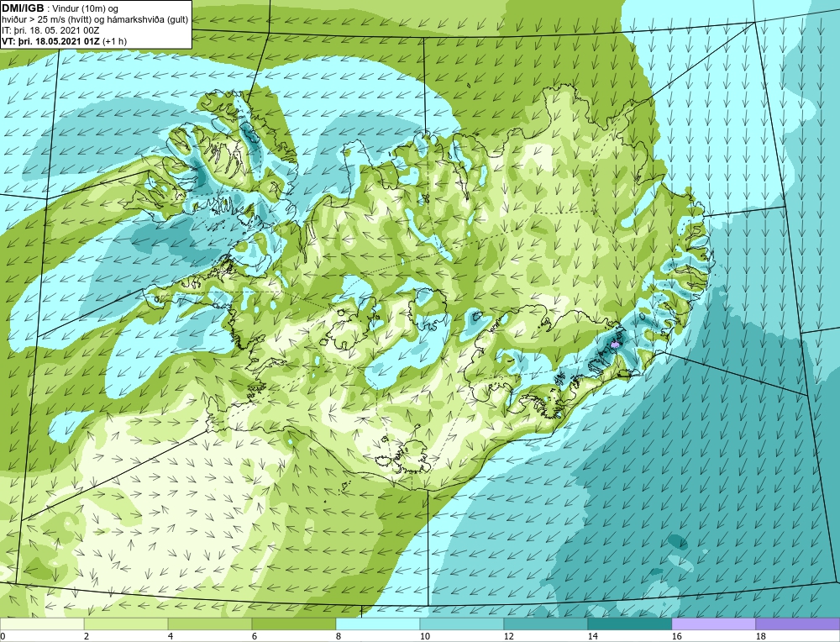
Task: Click the legend label '14'
Action: pyautogui.click(x=593, y=636)
